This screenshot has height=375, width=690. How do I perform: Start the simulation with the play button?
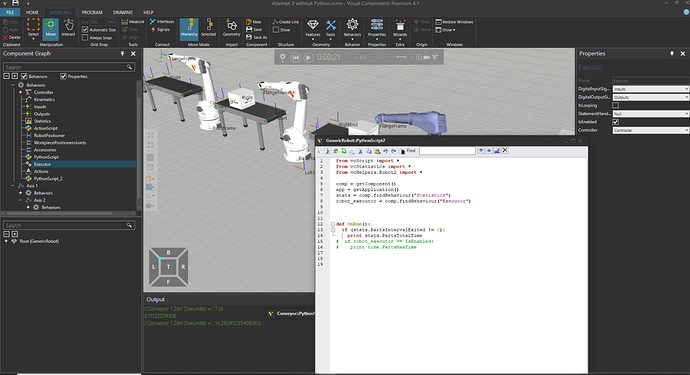pos(308,57)
